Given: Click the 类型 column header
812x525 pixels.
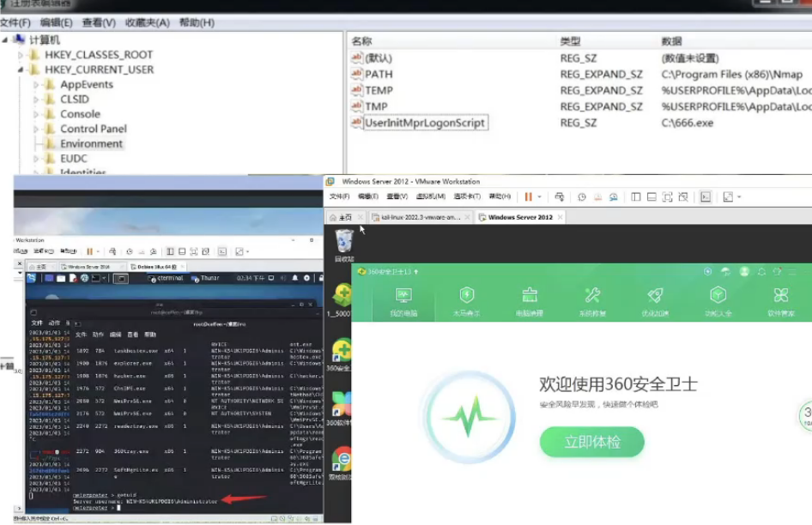Looking at the screenshot, I should [570, 41].
